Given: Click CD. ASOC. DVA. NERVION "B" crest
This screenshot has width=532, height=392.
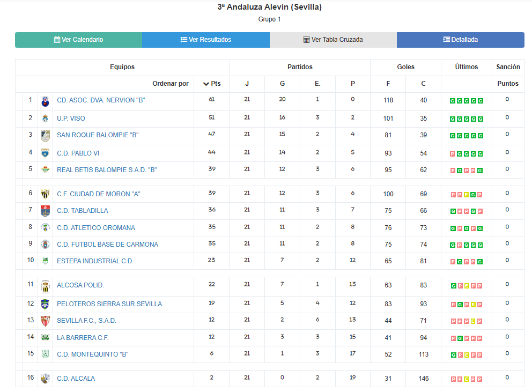Looking at the screenshot, I should (x=45, y=101).
